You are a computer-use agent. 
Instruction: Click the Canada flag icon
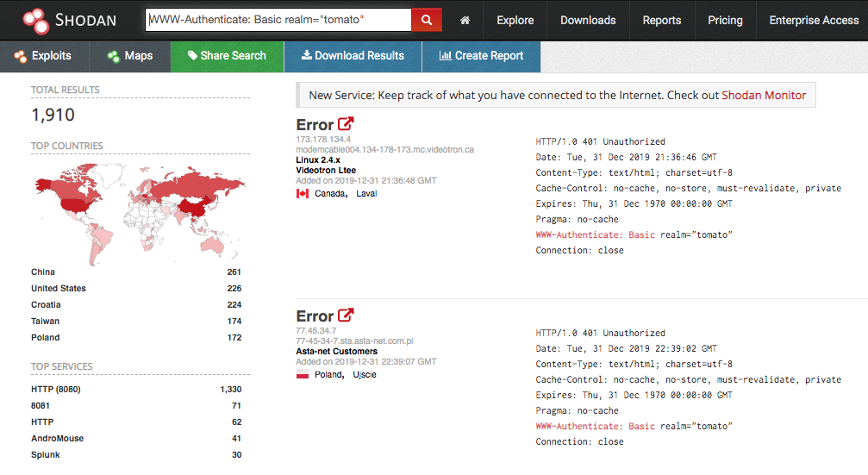pyautogui.click(x=303, y=194)
